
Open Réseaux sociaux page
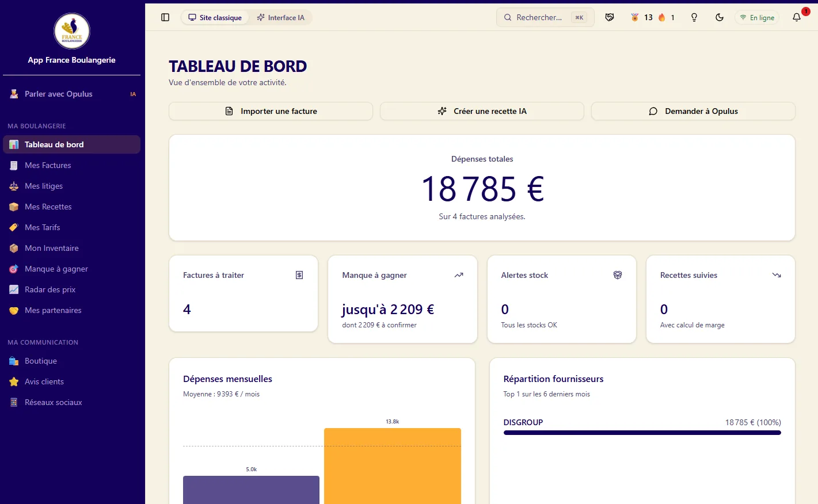click(72, 402)
